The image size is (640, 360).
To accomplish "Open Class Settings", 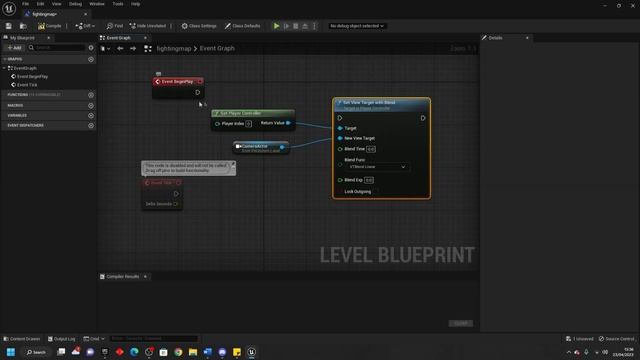I will click(x=199, y=26).
